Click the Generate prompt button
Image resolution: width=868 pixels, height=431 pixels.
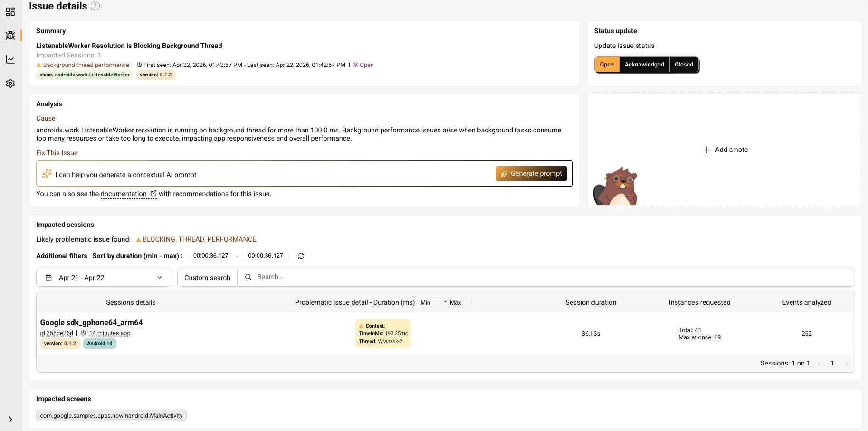point(531,174)
